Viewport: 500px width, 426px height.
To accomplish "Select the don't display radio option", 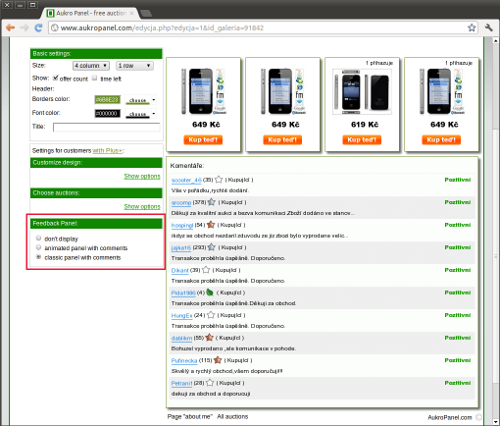I will pyautogui.click(x=39, y=238).
